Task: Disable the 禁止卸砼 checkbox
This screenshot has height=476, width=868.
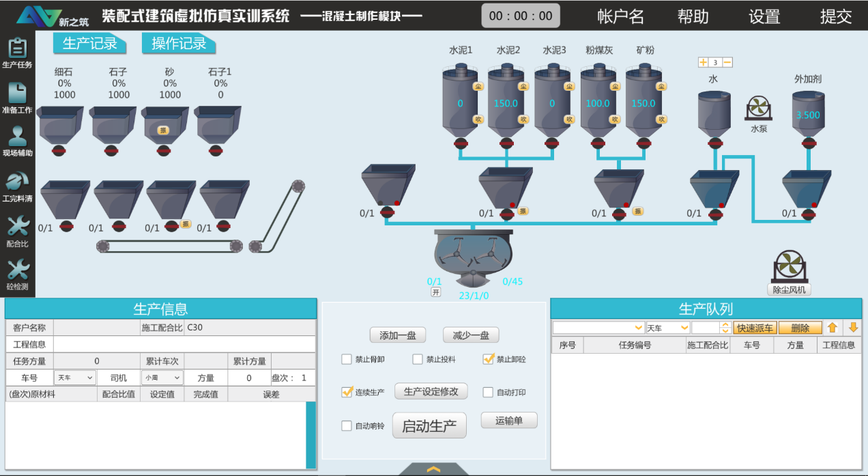Action: click(x=489, y=359)
